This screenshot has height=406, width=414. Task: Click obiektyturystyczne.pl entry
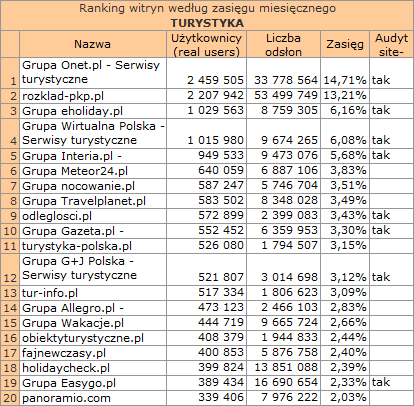[83, 338]
